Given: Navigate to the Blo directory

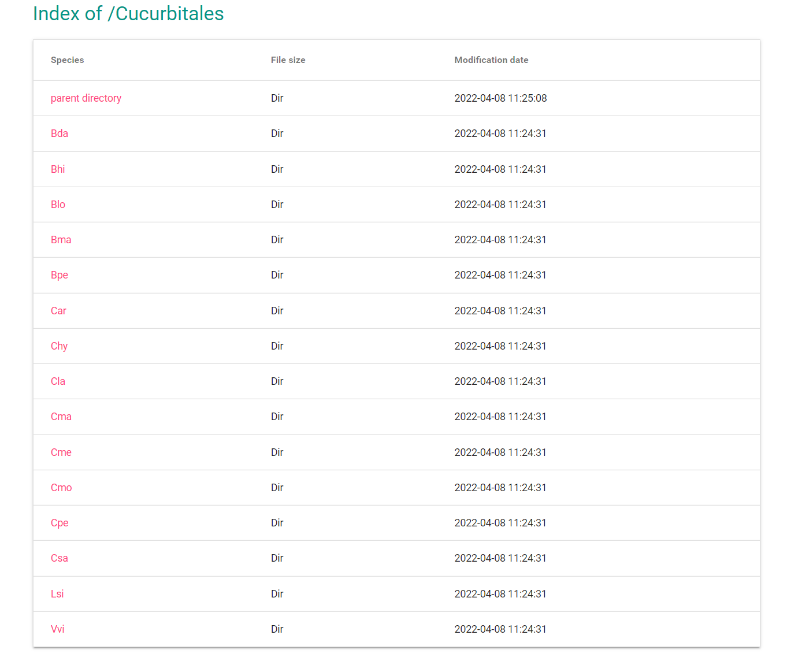Looking at the screenshot, I should point(58,205).
